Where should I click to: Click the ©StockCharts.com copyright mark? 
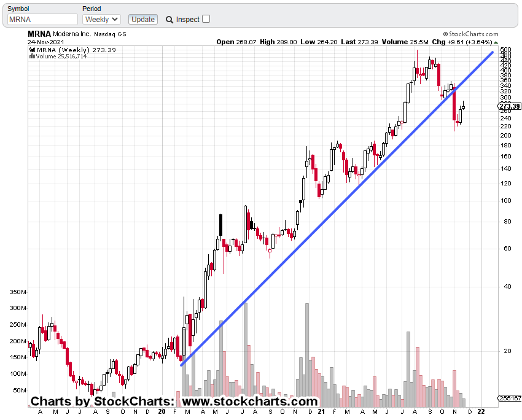(470, 34)
